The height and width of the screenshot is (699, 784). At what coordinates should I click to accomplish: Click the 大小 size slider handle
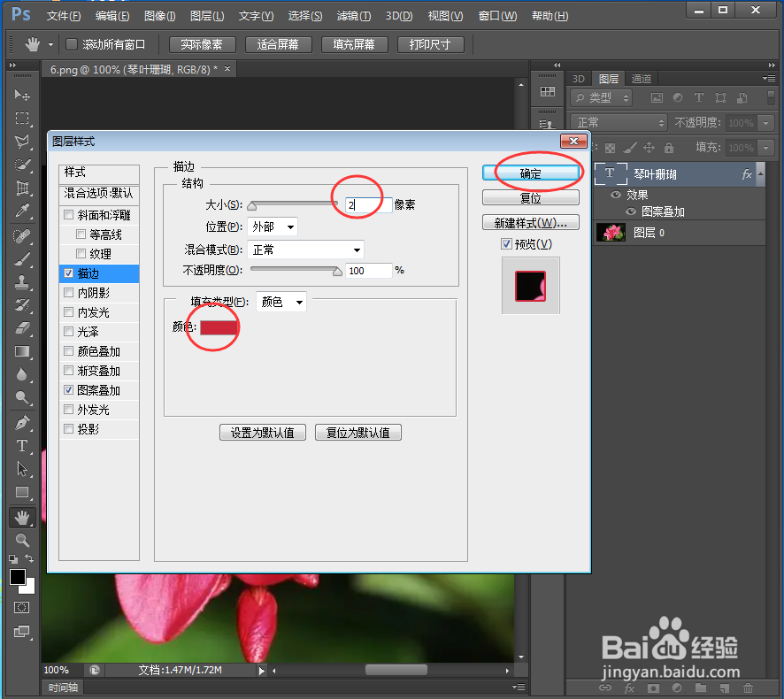point(252,205)
